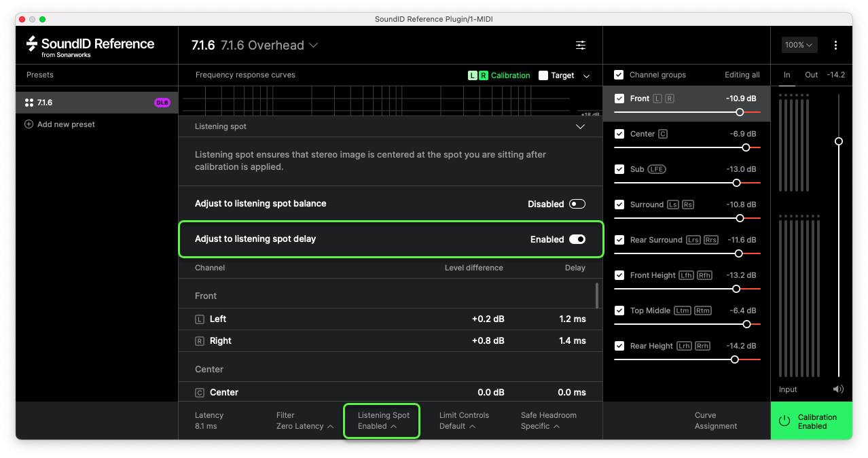Click the Lrh badge on Rear Height
868x458 pixels.
point(684,346)
